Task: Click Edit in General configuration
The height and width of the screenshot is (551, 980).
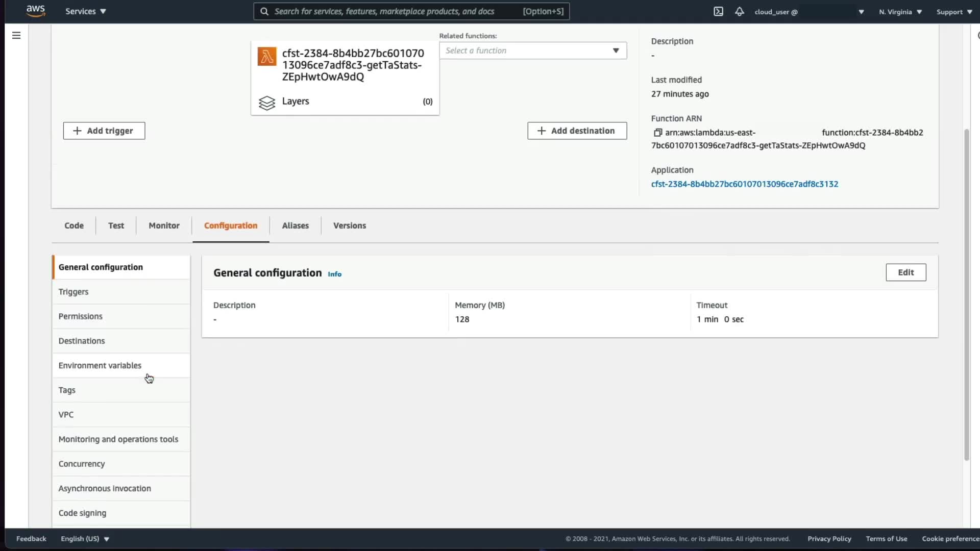Action: 905,272
